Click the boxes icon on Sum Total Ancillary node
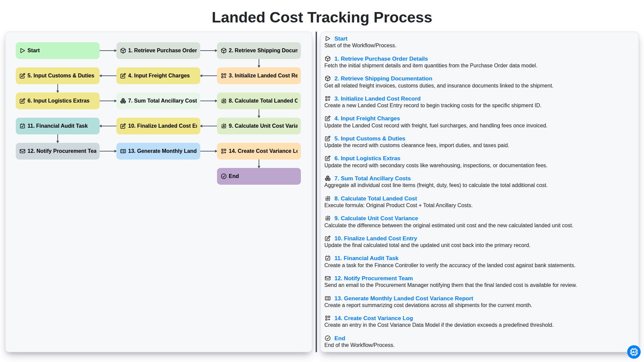This screenshot has height=362, width=644. (123, 101)
